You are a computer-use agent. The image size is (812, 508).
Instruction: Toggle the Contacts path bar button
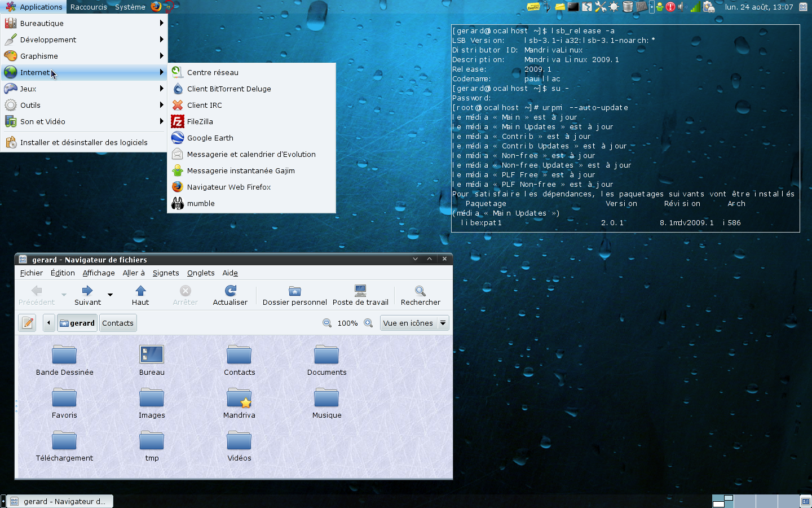[x=118, y=323]
